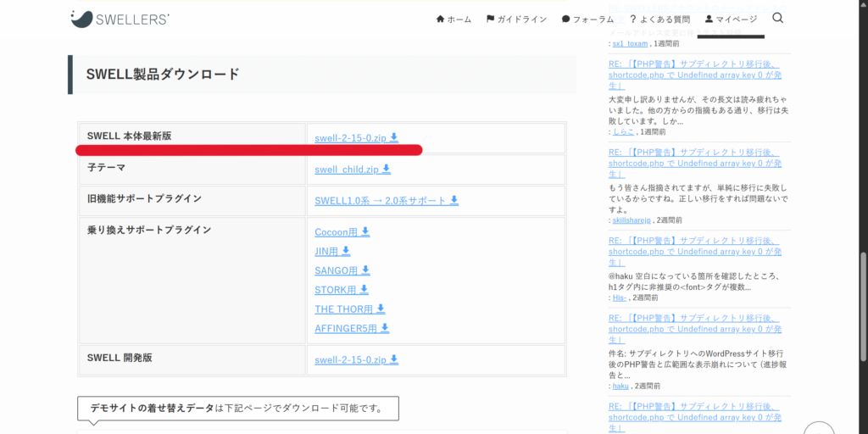Click download icon in SWELL 開発版 row
This screenshot has height=434, width=868.
(x=393, y=359)
